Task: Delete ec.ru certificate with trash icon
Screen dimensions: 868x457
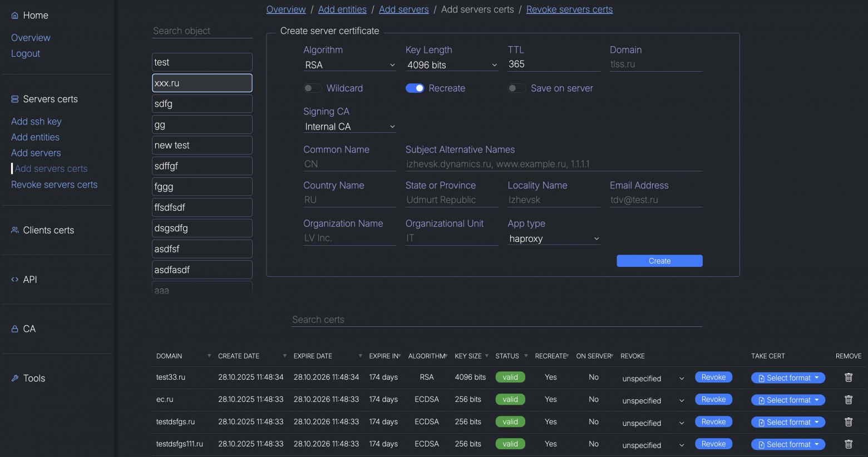Action: tap(849, 400)
